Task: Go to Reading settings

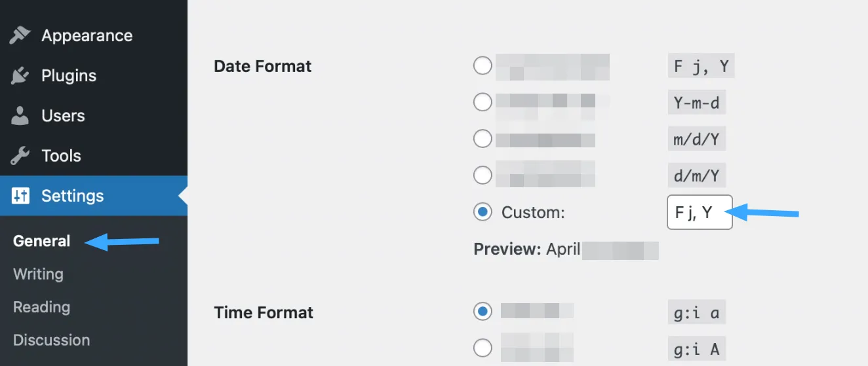Action: 41,307
